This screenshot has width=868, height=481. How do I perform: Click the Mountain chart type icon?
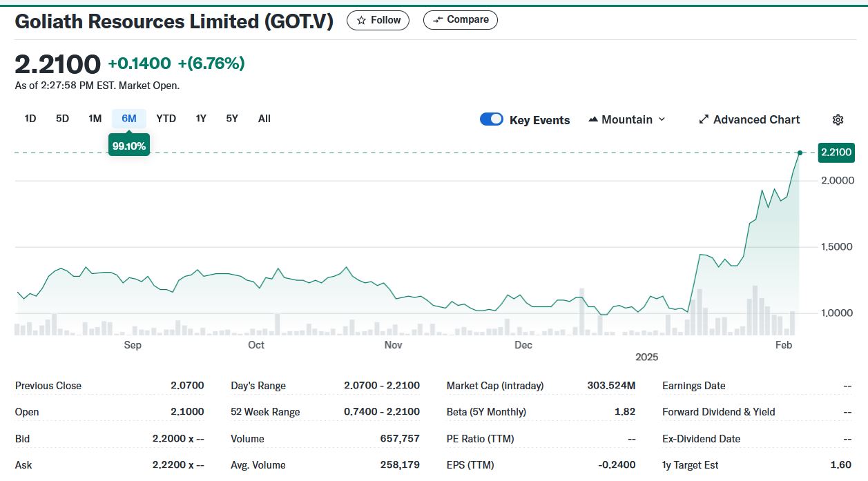tap(593, 119)
